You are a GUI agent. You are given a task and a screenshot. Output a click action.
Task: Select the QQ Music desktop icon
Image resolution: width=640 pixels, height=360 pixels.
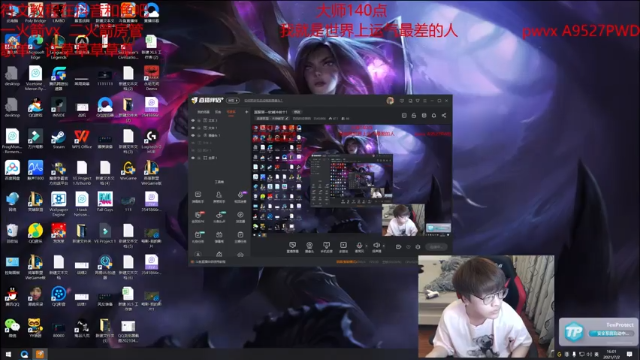(35, 233)
